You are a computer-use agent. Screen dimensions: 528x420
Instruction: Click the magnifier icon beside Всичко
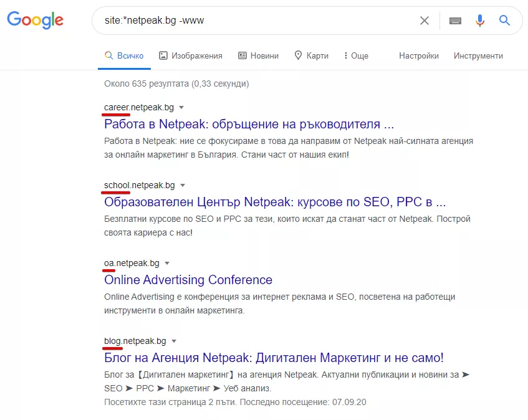pos(108,55)
